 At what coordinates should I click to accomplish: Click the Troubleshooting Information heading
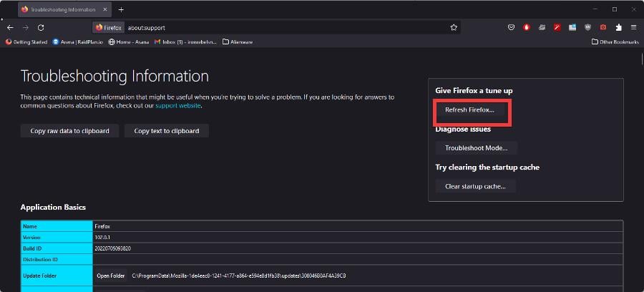[114, 77]
